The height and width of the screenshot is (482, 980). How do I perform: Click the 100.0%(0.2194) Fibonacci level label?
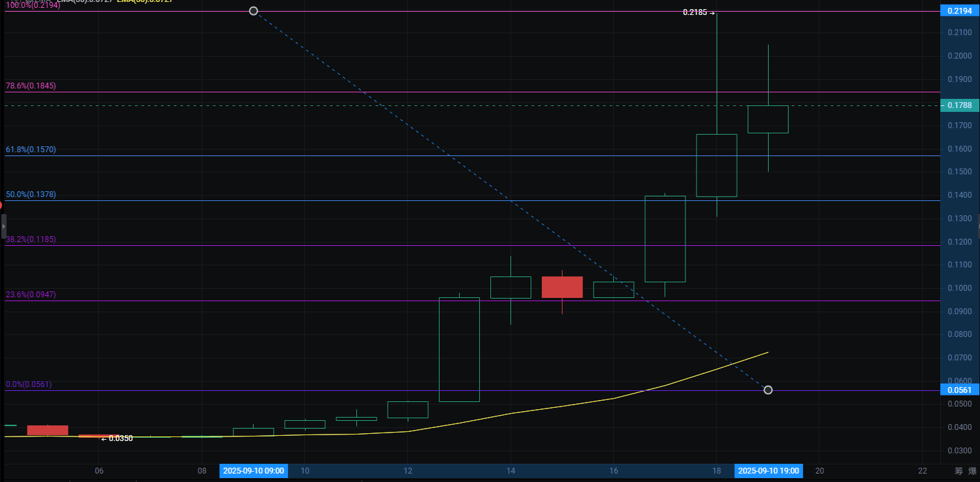coord(33,5)
